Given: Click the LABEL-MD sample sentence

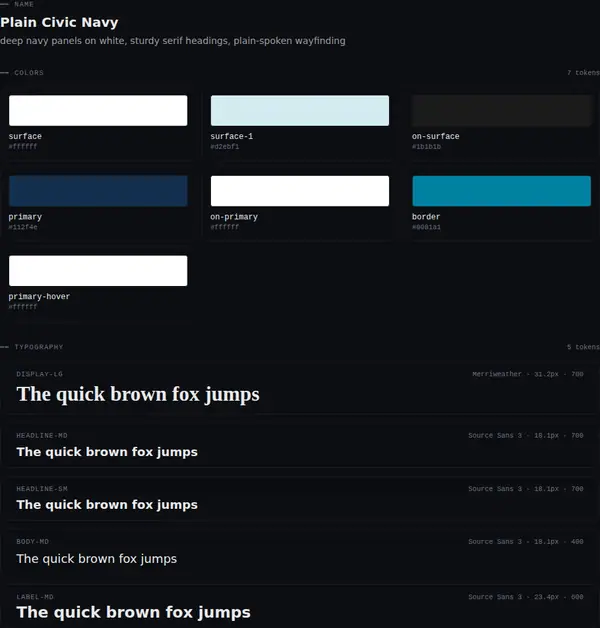Looking at the screenshot, I should (x=133, y=613).
